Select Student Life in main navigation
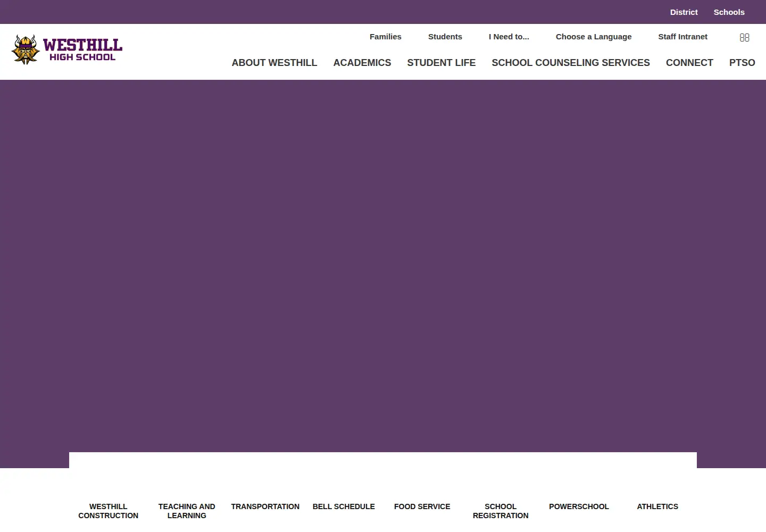This screenshot has height=532, width=766. tap(442, 63)
